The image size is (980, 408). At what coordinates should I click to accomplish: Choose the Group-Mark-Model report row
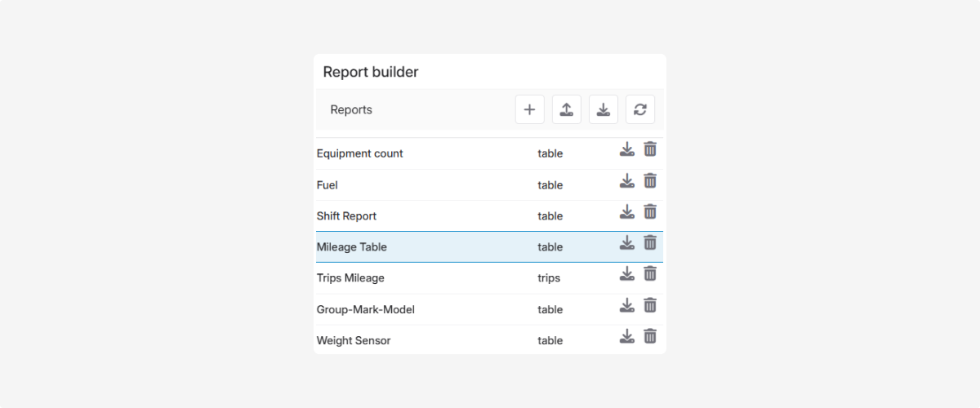(366, 310)
